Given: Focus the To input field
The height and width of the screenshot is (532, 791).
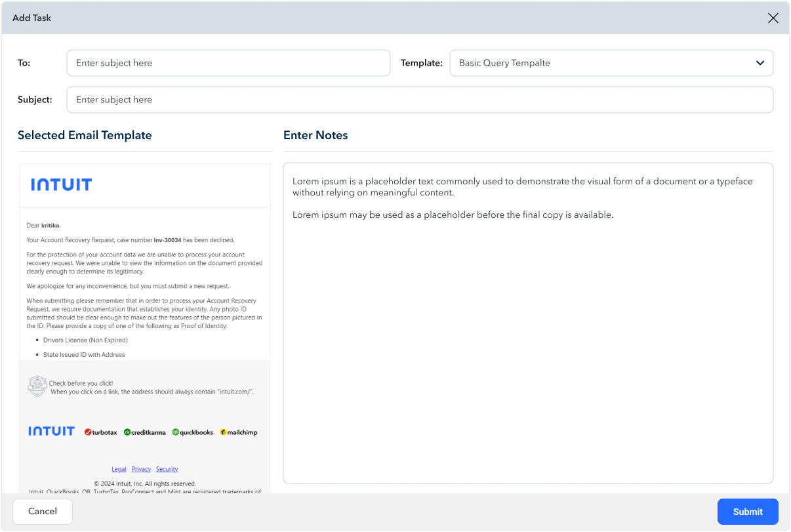Looking at the screenshot, I should point(228,63).
